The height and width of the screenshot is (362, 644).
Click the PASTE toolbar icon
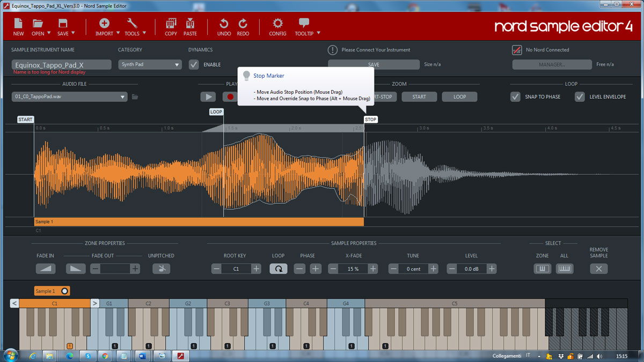[190, 27]
